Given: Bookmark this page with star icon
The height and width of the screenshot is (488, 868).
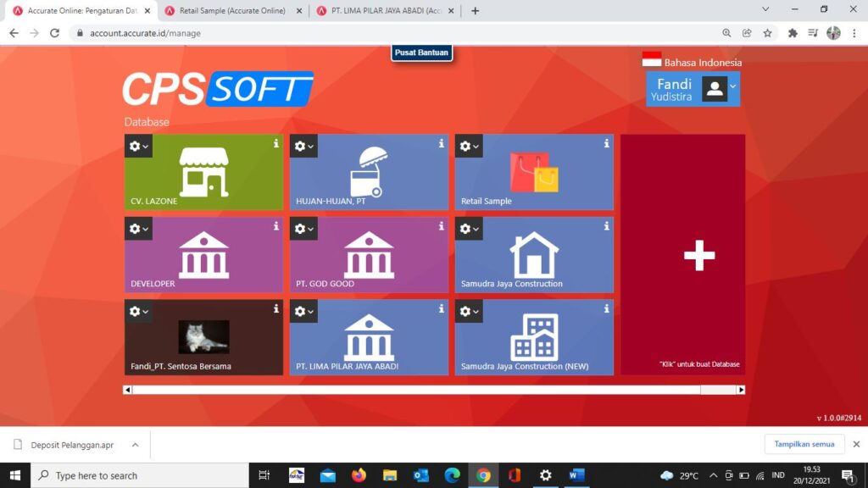Looking at the screenshot, I should pyautogui.click(x=767, y=33).
